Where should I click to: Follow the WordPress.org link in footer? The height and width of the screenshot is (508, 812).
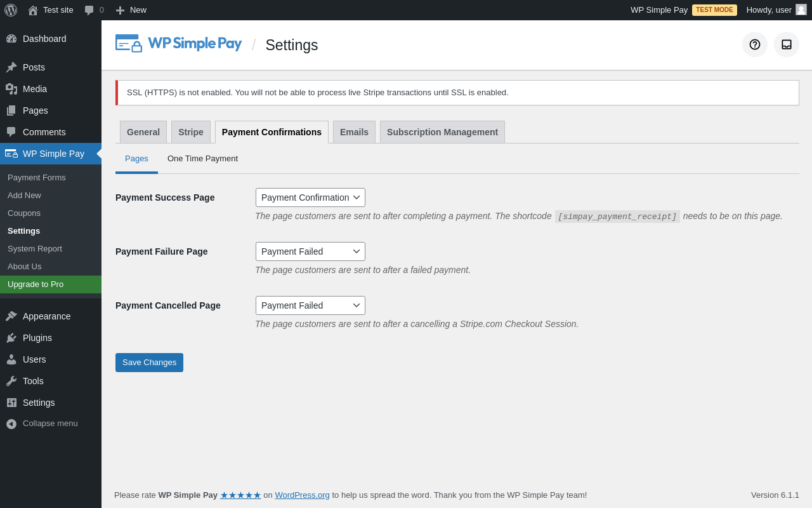pos(302,495)
